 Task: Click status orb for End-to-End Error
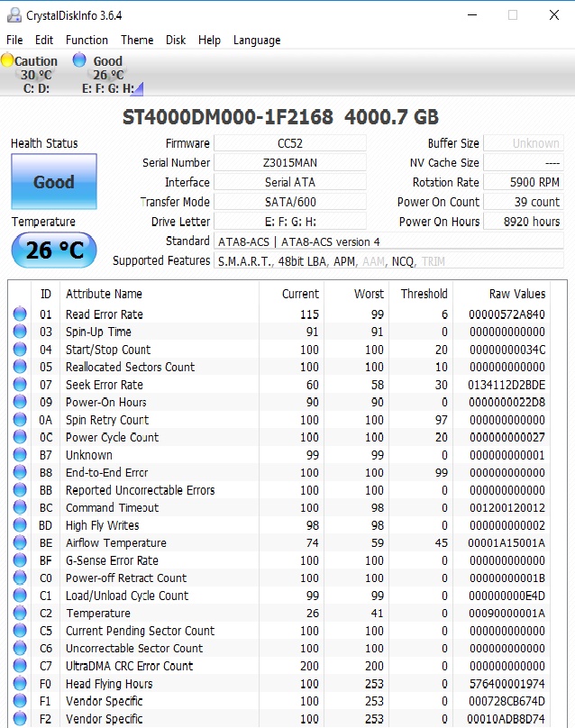pos(20,472)
